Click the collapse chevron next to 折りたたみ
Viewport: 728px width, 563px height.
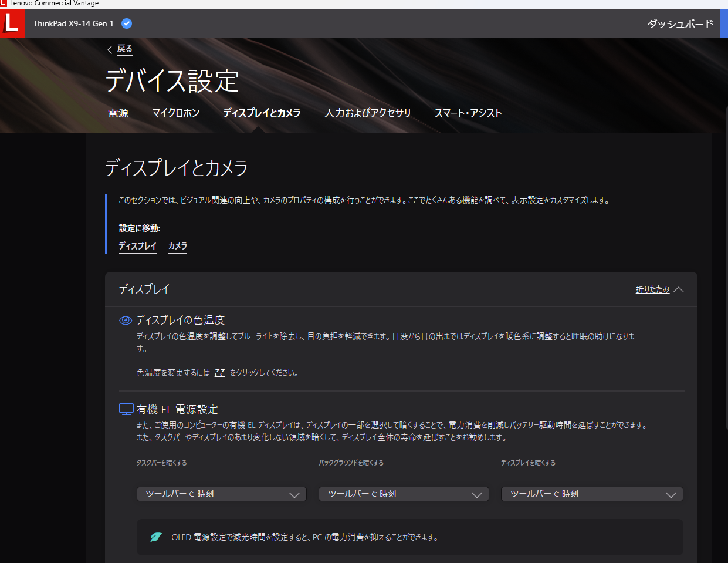[679, 289]
